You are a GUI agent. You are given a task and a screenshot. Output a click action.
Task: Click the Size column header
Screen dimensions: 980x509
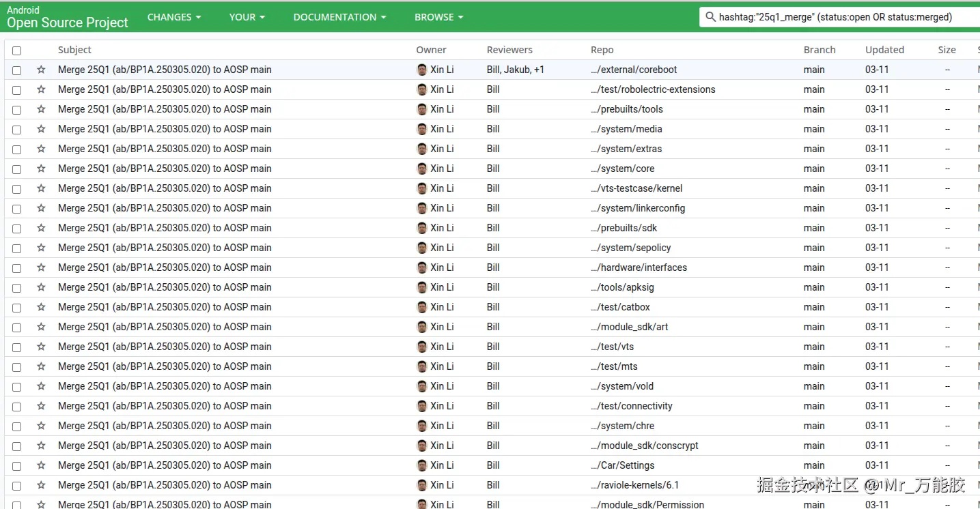point(947,50)
